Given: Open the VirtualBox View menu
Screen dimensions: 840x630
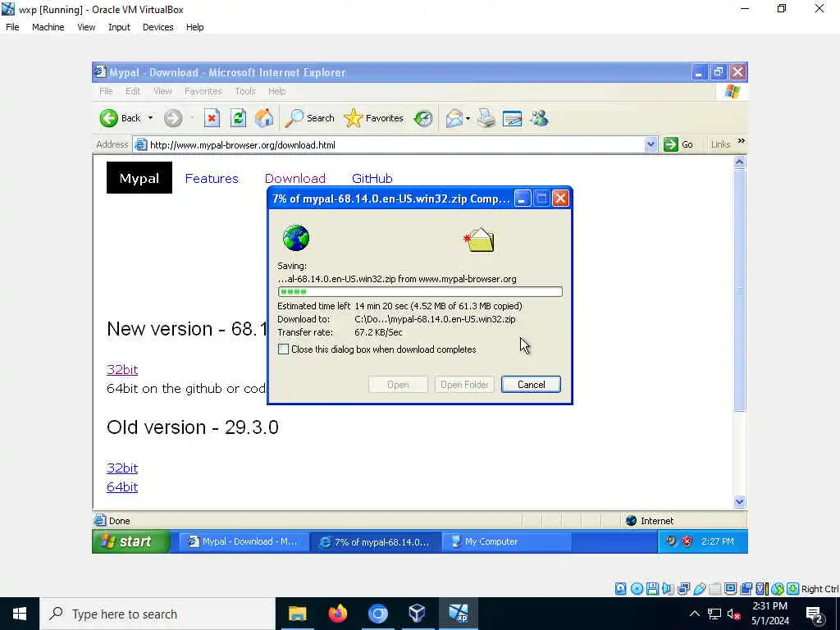Looking at the screenshot, I should pyautogui.click(x=86, y=27).
